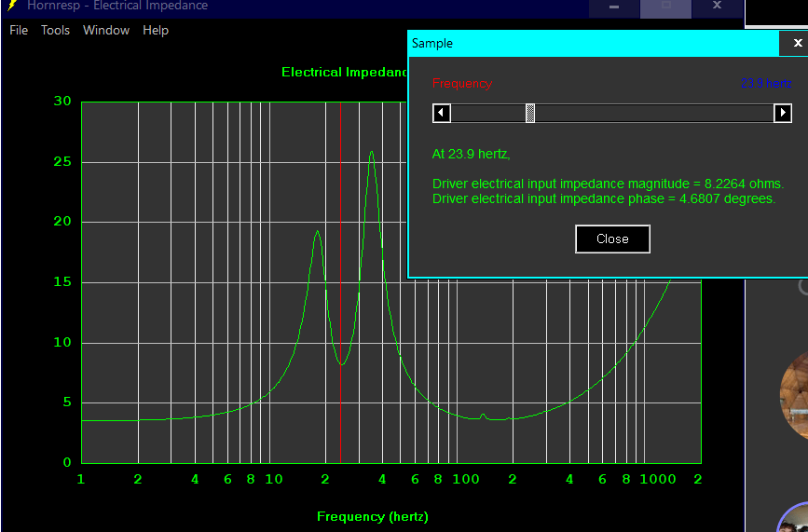This screenshot has width=808, height=532.
Task: Click the 'At 23.9 hertz,' text
Action: (471, 154)
